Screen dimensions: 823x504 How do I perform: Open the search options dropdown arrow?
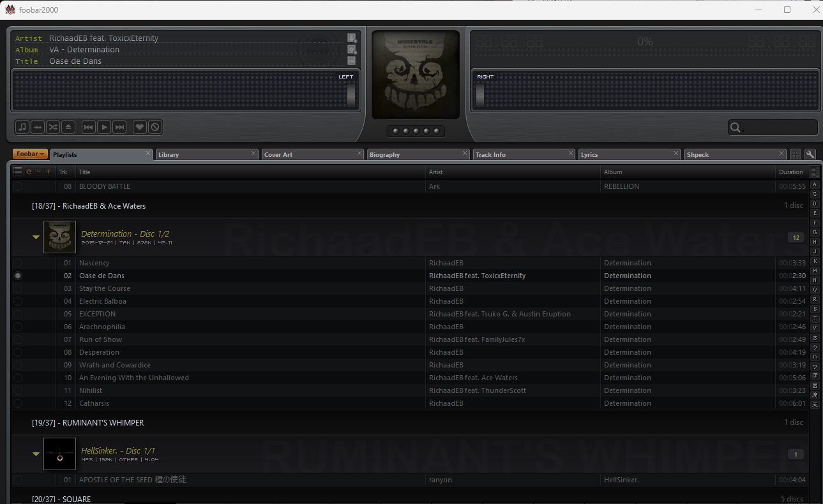[x=744, y=131]
